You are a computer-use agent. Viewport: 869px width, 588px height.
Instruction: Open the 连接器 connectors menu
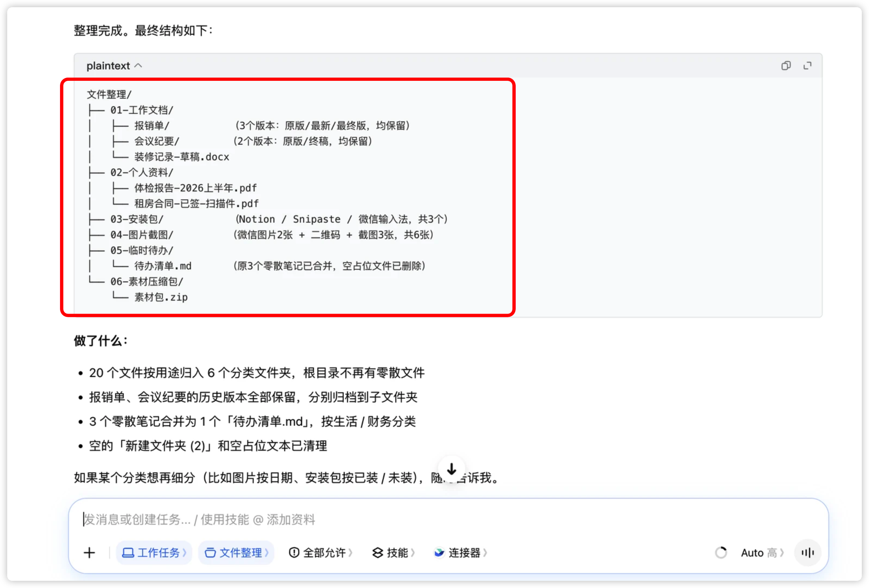(x=461, y=553)
